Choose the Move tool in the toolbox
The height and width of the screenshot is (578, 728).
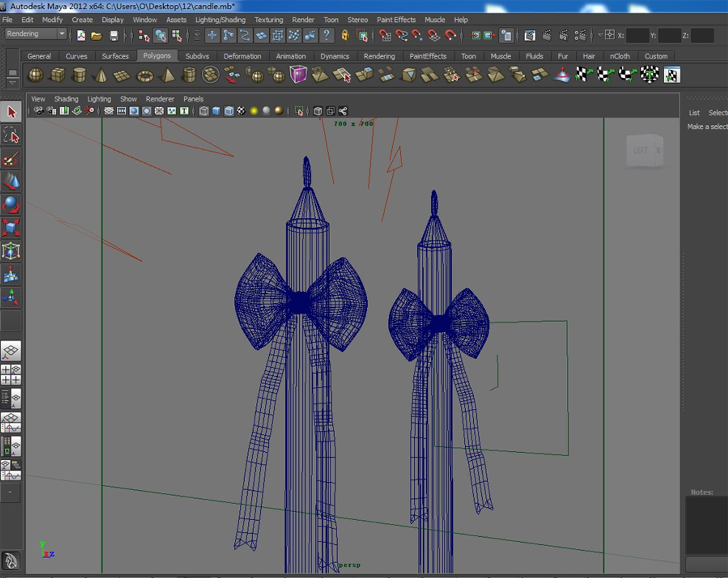(11, 182)
